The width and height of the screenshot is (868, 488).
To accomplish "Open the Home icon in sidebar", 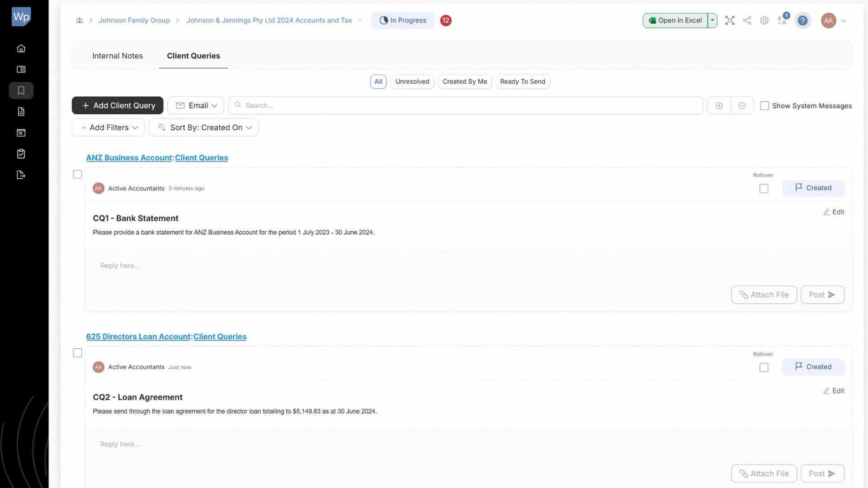I will pos(21,48).
